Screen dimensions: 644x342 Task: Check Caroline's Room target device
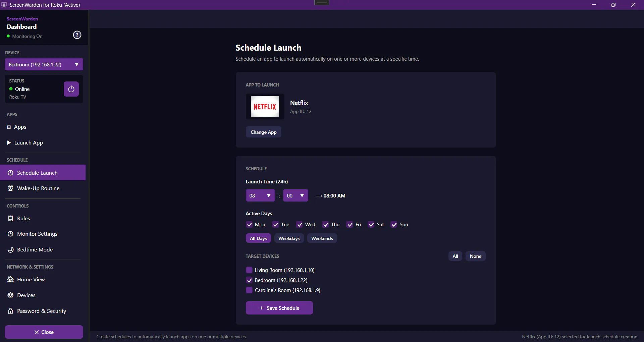pyautogui.click(x=249, y=290)
